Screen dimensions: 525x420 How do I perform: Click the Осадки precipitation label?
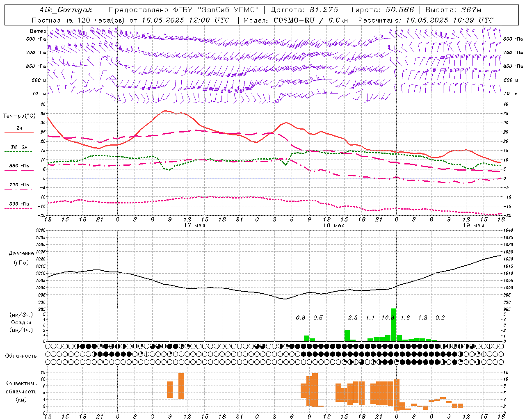click(x=21, y=322)
